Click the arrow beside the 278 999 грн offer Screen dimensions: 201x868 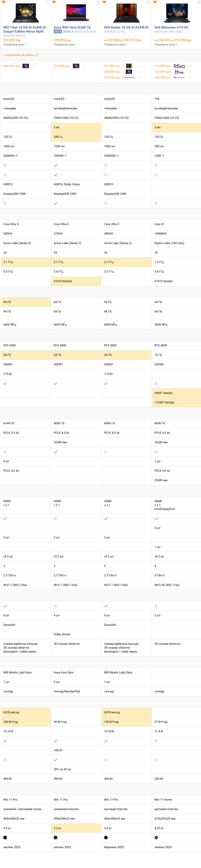point(139,72)
